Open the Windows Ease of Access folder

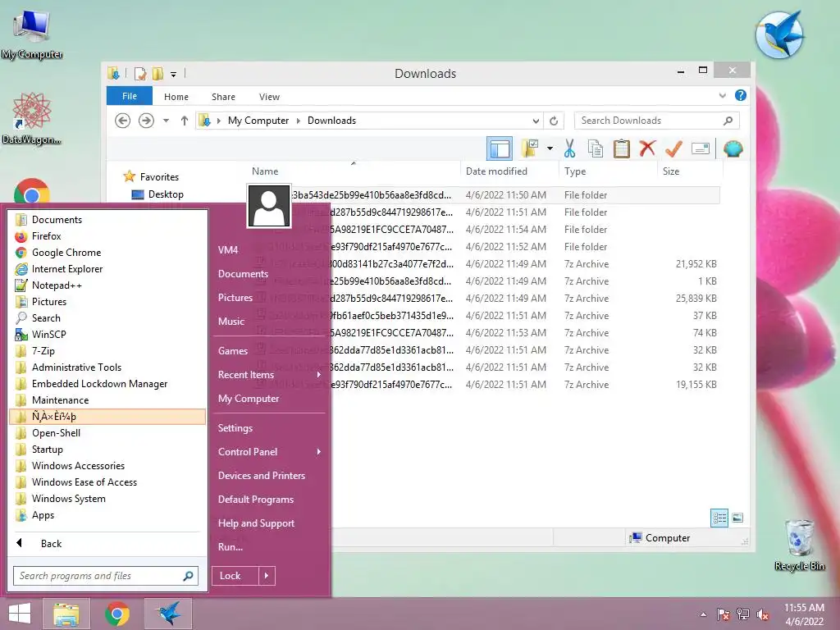(x=84, y=482)
